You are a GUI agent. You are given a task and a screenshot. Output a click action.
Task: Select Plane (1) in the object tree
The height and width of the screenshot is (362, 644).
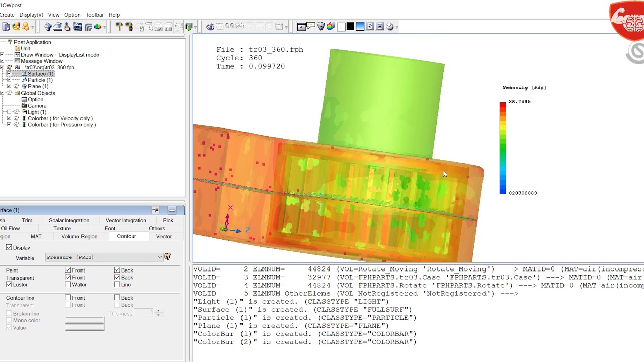coord(38,86)
